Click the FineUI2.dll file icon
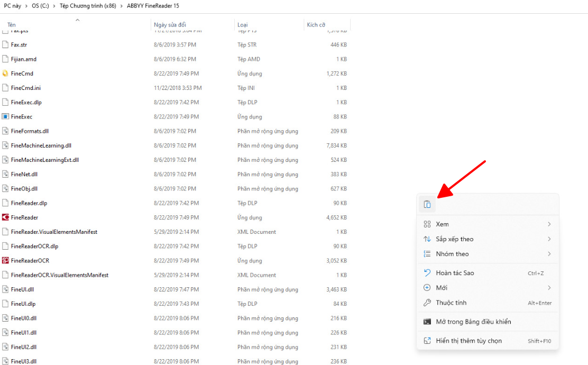This screenshot has width=588, height=365. click(5, 347)
